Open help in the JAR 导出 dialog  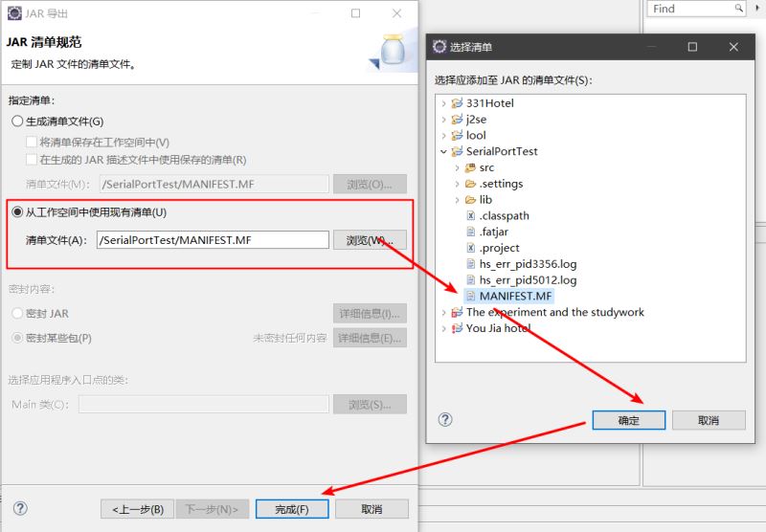click(20, 509)
